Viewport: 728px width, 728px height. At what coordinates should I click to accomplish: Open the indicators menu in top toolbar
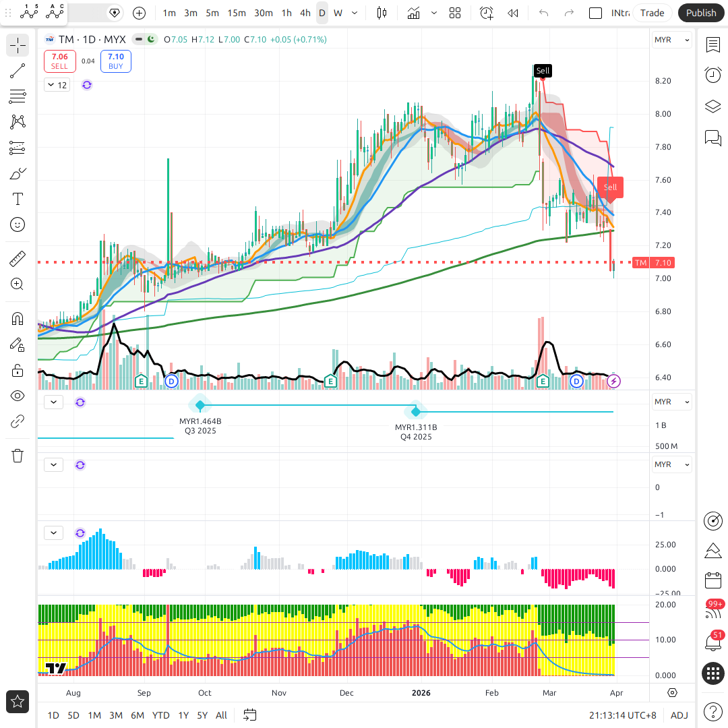coord(413,13)
